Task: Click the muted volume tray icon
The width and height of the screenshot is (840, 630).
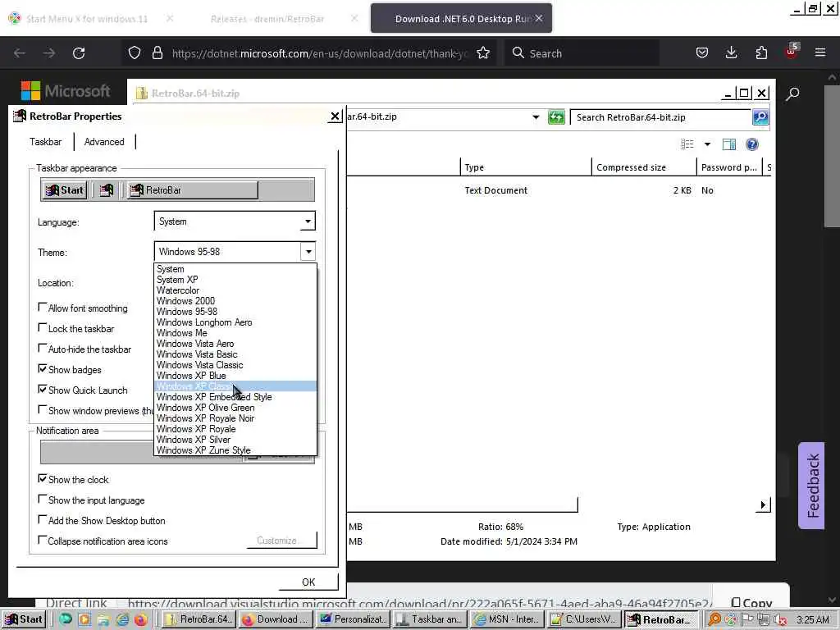Action: (x=781, y=620)
